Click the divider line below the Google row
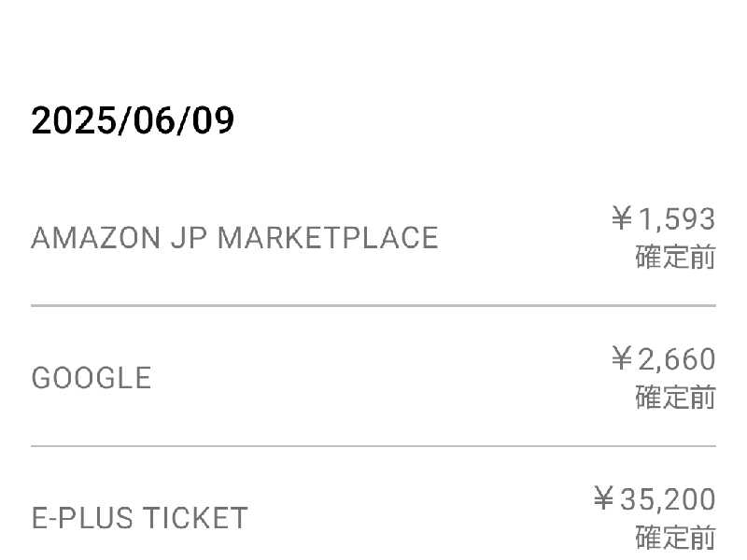This screenshot has height=560, width=747. click(373, 446)
